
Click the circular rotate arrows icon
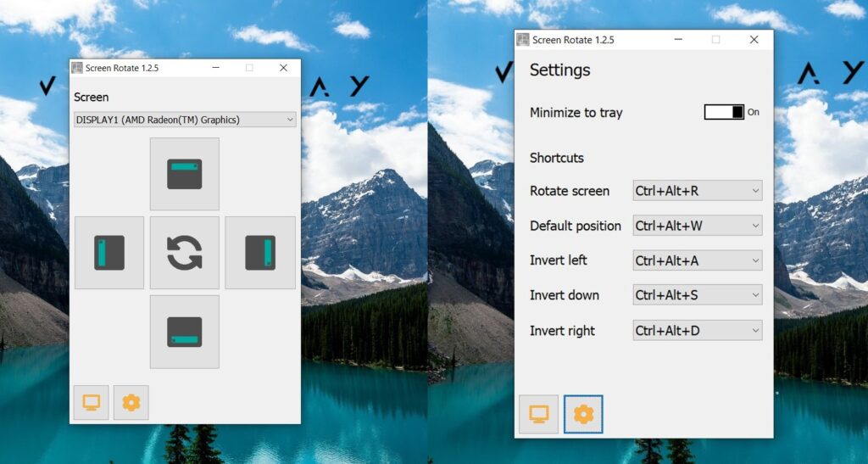click(x=184, y=253)
